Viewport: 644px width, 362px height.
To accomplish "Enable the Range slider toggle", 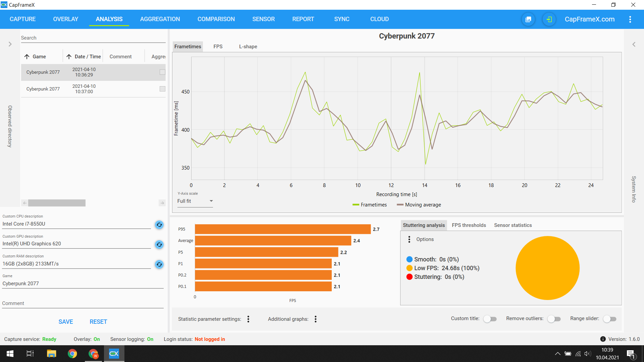I will (609, 319).
